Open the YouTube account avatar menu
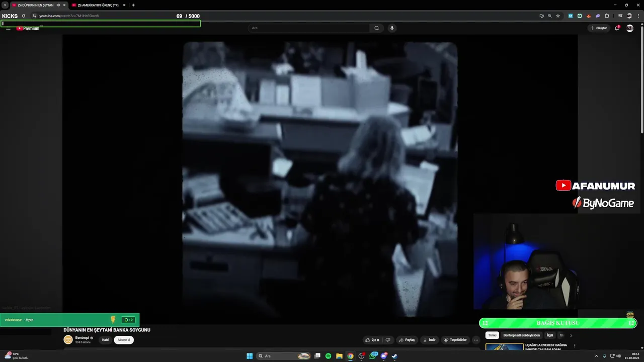Image resolution: width=644 pixels, height=362 pixels. tap(629, 28)
